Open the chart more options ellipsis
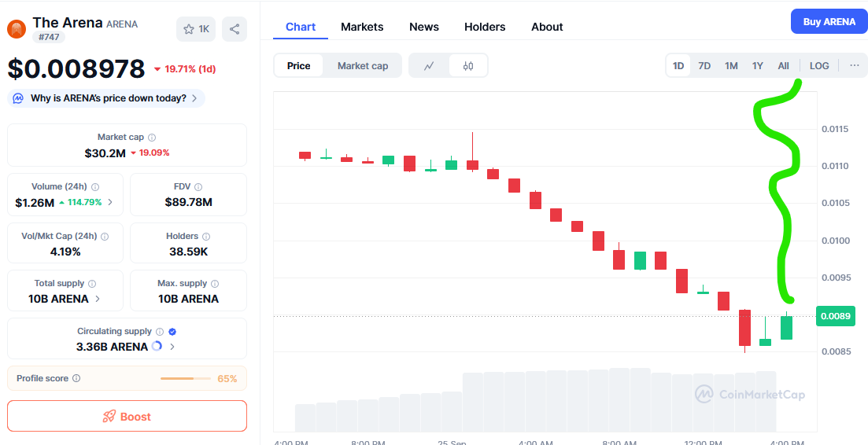Screen dimensions: 868x445 (x=855, y=65)
